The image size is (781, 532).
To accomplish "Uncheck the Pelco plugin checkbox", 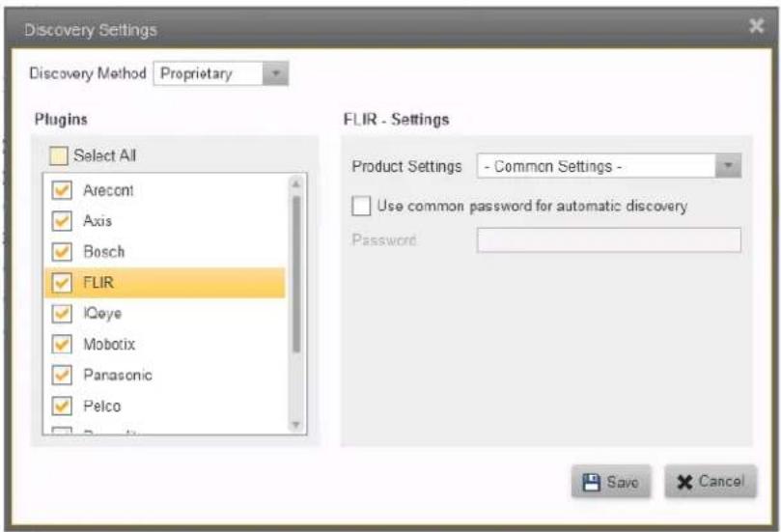I will coord(62,406).
